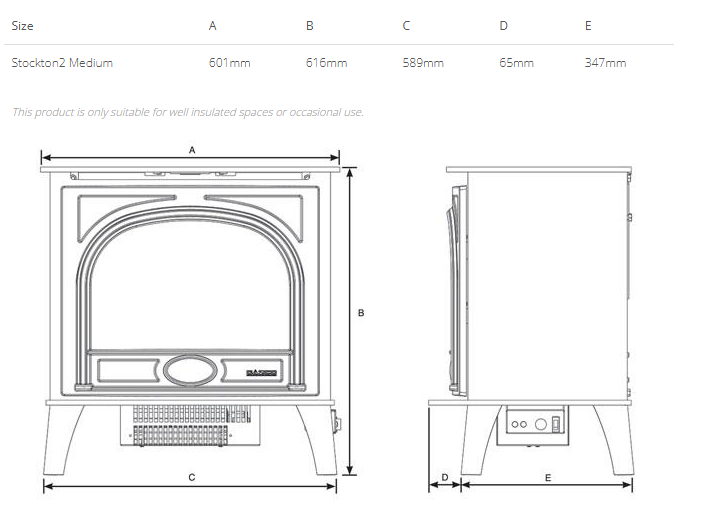This screenshot has height=521, width=701.
Task: Click dimension label E under side view
Action: [548, 478]
